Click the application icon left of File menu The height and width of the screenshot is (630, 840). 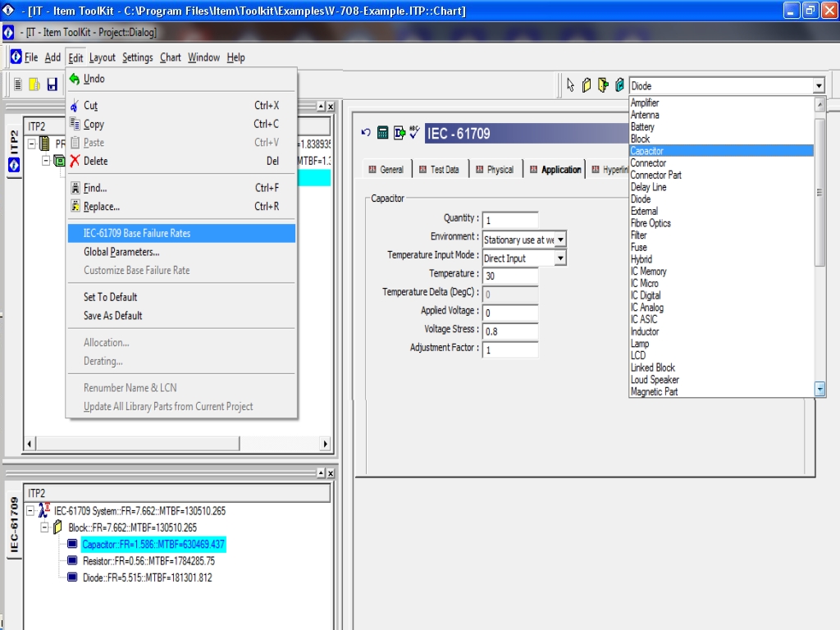click(x=16, y=57)
